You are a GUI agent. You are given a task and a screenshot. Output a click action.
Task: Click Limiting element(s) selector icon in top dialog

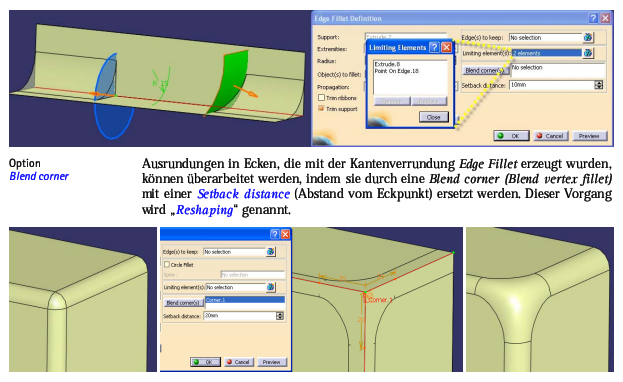pyautogui.click(x=588, y=53)
